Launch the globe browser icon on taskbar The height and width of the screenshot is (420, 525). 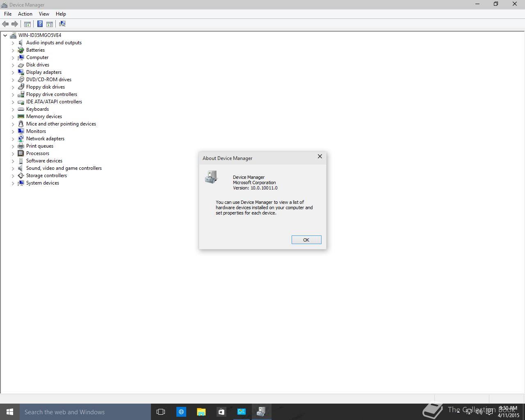click(x=181, y=412)
